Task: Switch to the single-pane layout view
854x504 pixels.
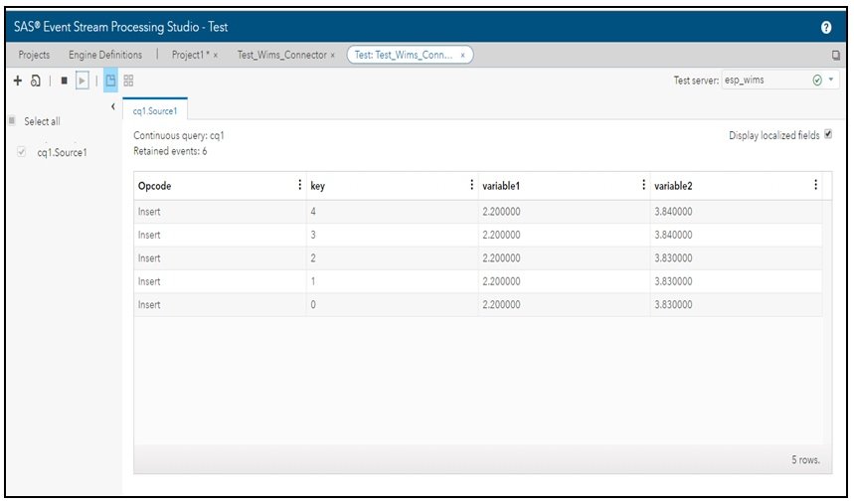Action: point(110,80)
